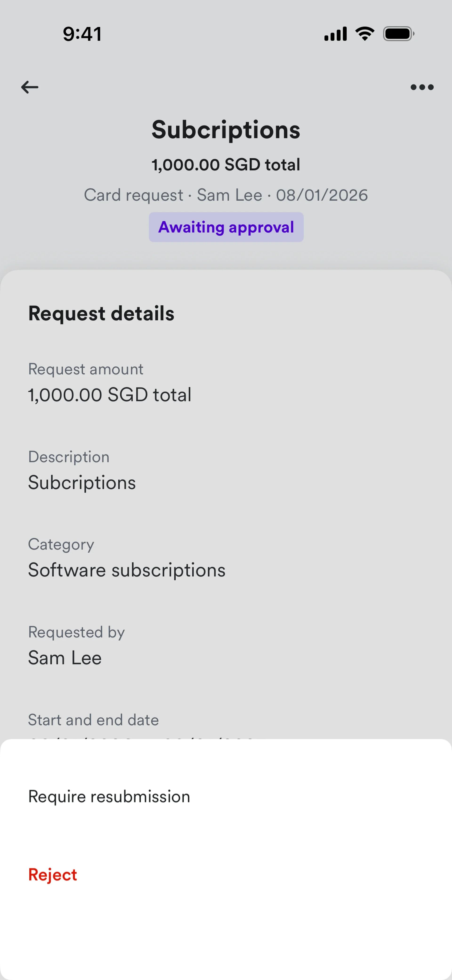The image size is (452, 980).
Task: Click the Subcriptions page title
Action: pos(226,130)
